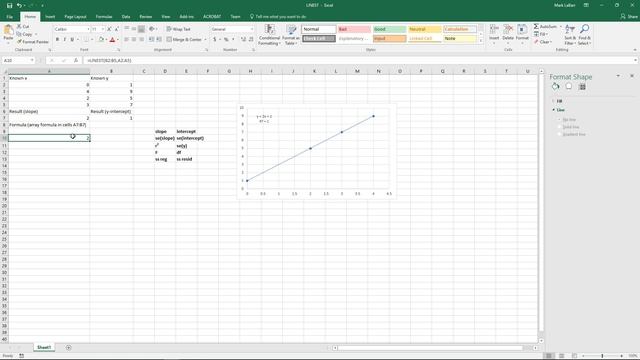Click the Delete cells button
The height and width of the screenshot is (360, 640).
click(508, 33)
